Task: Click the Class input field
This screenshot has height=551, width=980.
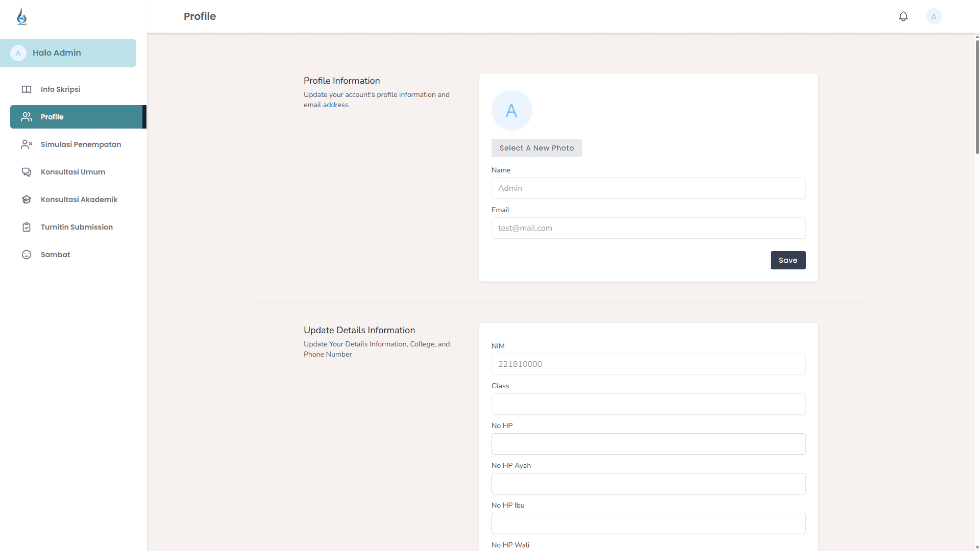Action: coord(648,404)
